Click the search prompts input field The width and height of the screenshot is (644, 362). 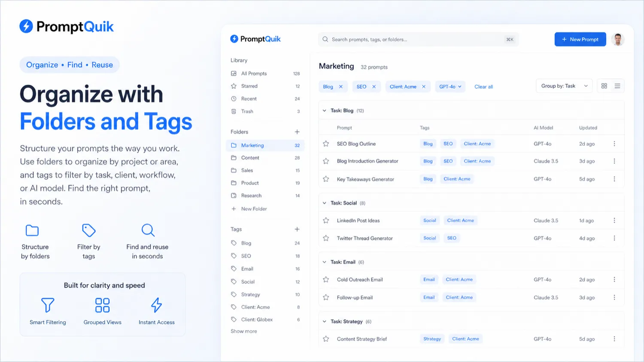pyautogui.click(x=418, y=39)
